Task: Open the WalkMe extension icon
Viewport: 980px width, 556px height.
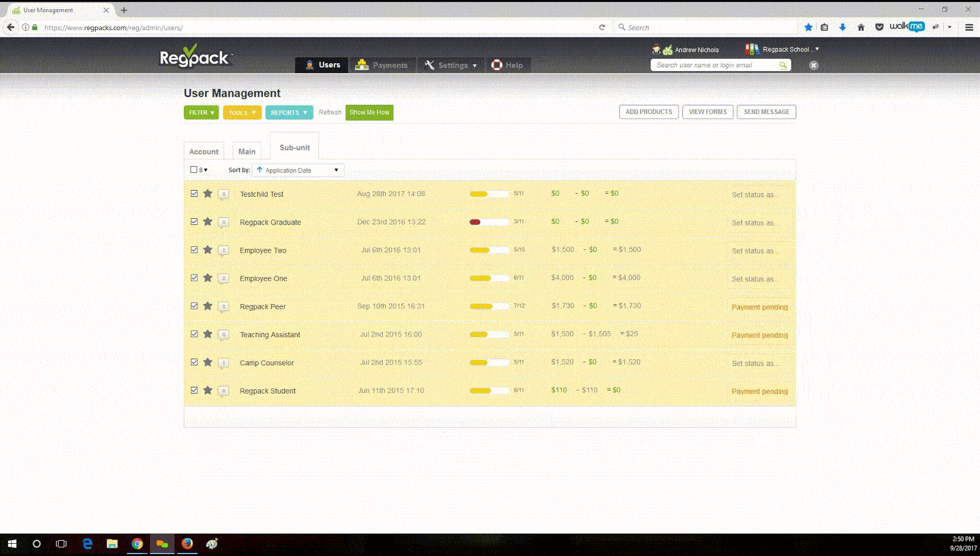Action: pyautogui.click(x=907, y=26)
